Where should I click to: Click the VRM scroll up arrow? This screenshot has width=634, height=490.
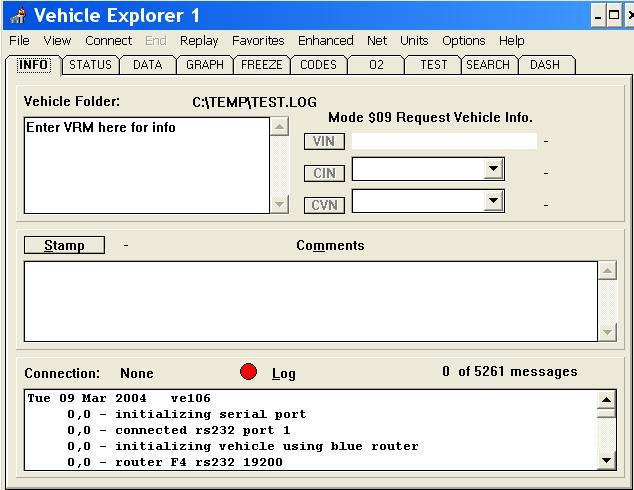tap(279, 127)
